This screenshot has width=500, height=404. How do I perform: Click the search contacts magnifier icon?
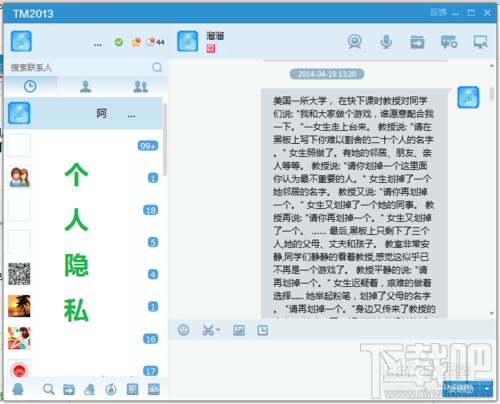[x=157, y=67]
